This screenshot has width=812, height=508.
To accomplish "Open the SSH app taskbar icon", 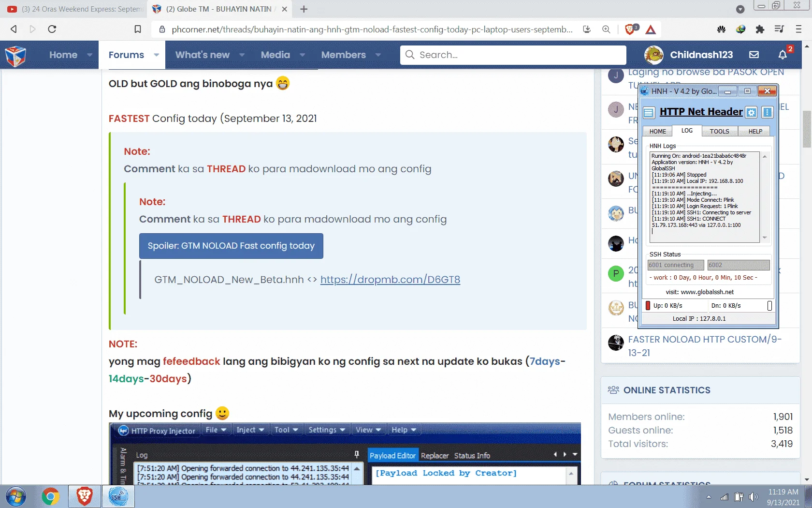I will (118, 497).
